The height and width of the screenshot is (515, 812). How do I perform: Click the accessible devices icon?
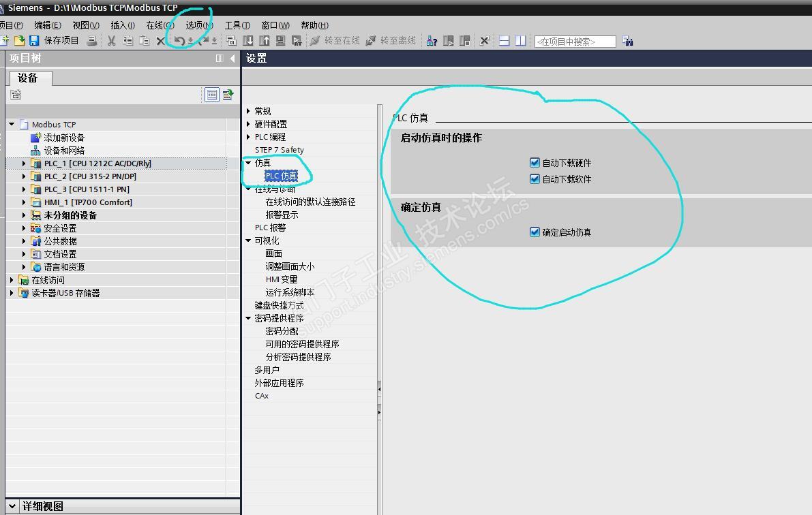432,41
